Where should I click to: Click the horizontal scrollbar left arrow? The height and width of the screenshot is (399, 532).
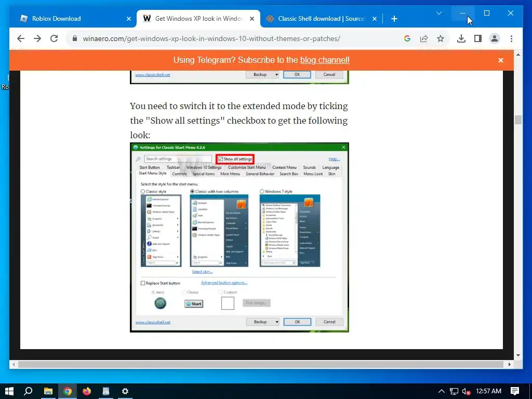coord(14,364)
